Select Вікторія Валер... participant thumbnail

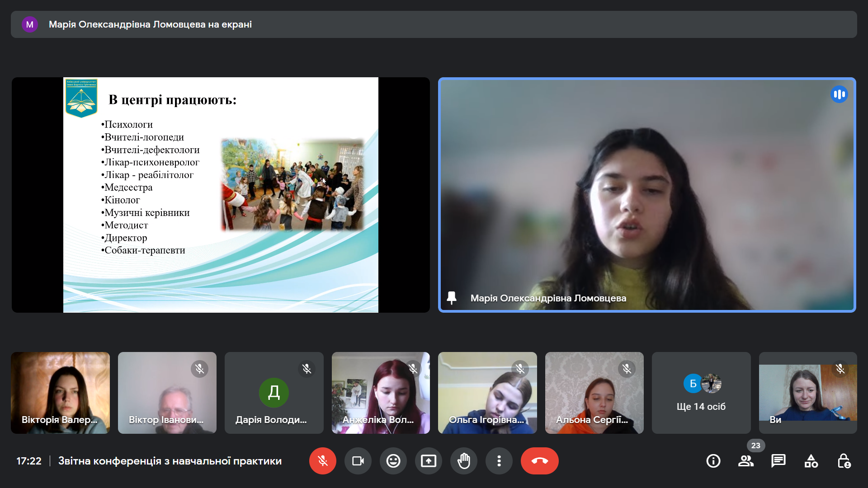pyautogui.click(x=60, y=393)
